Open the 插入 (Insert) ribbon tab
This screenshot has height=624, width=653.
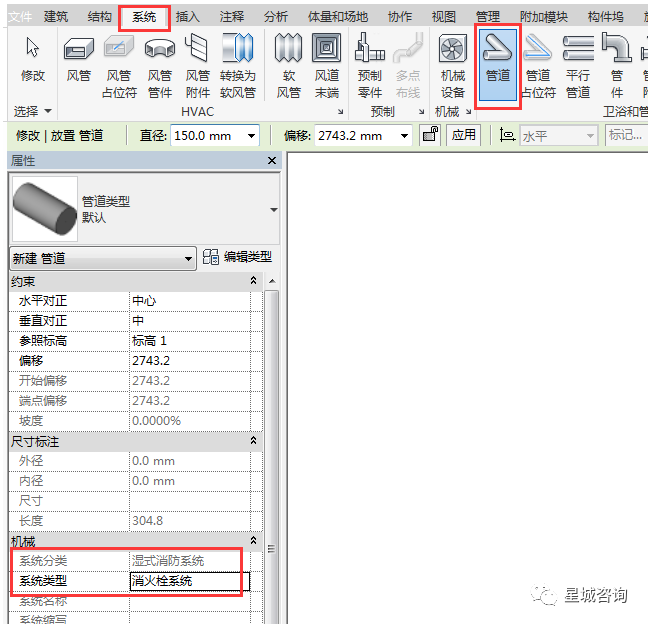click(x=188, y=16)
